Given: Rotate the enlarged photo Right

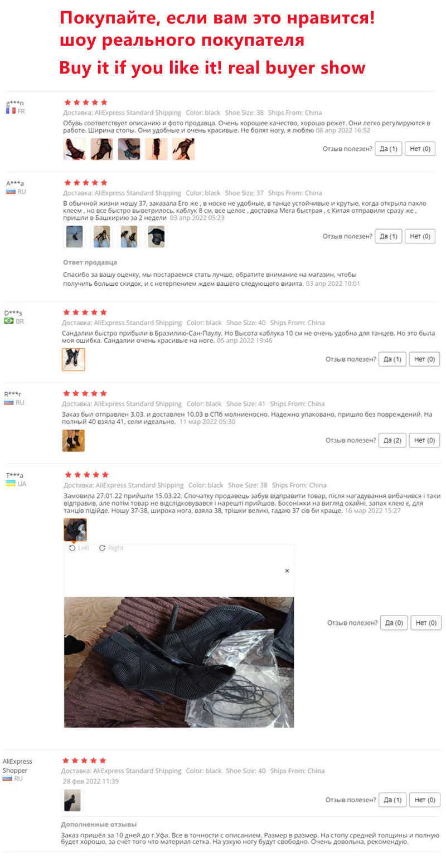Looking at the screenshot, I should click(x=111, y=548).
